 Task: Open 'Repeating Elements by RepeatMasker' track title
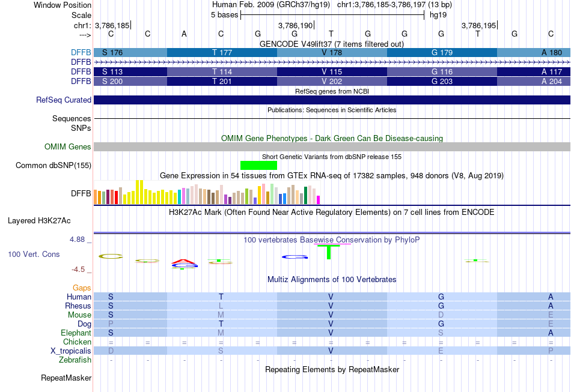point(332,369)
